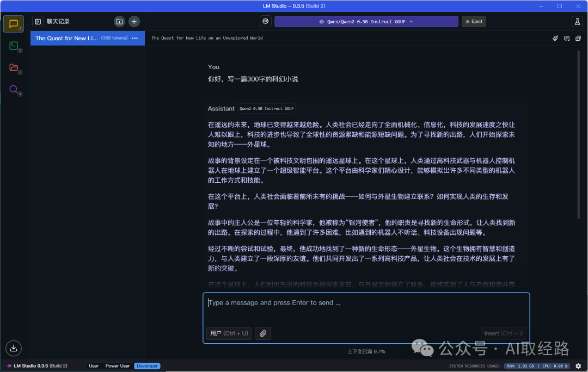Image resolution: width=588 pixels, height=372 pixels.
Task: Close the LM Studio window
Action: (x=578, y=6)
